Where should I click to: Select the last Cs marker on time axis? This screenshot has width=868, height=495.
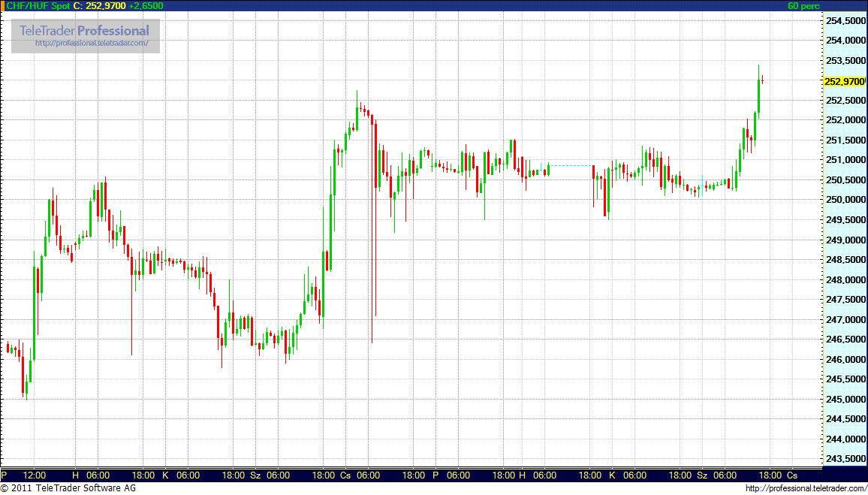point(791,475)
